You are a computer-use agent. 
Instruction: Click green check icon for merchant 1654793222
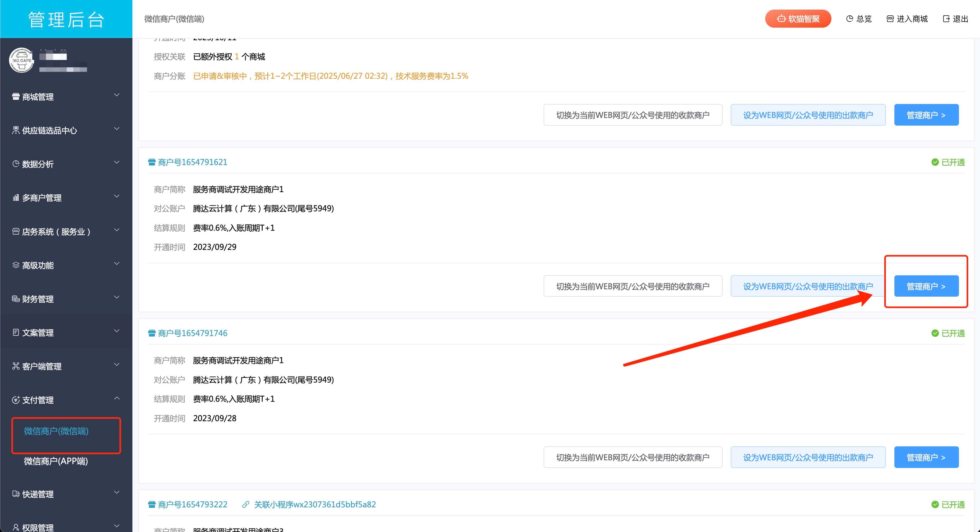[x=935, y=505]
